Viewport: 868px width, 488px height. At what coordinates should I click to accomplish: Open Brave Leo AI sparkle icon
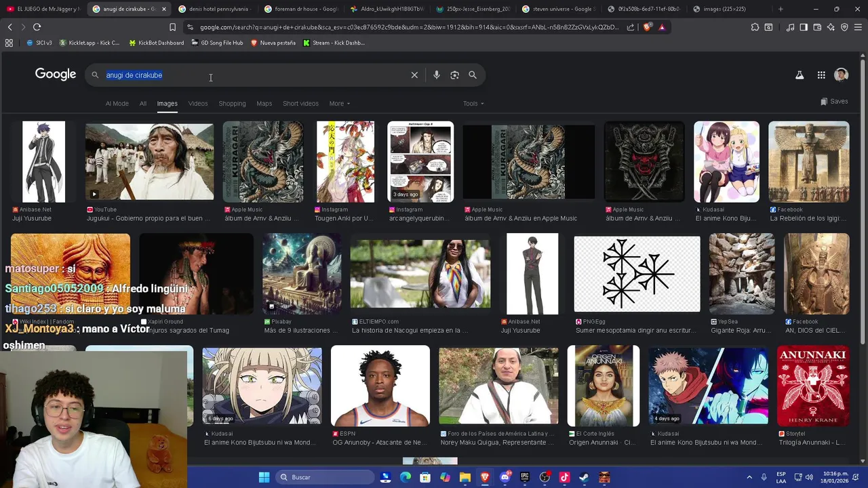(x=831, y=27)
